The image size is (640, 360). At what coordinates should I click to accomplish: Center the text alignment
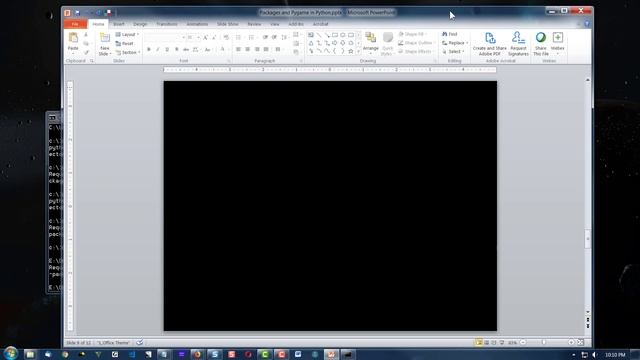(248, 49)
